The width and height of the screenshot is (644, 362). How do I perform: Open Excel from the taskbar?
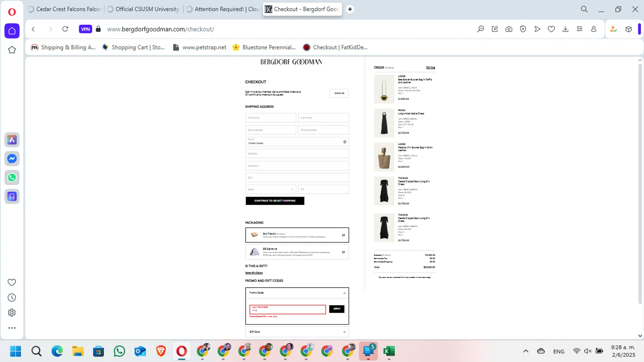tap(389, 351)
